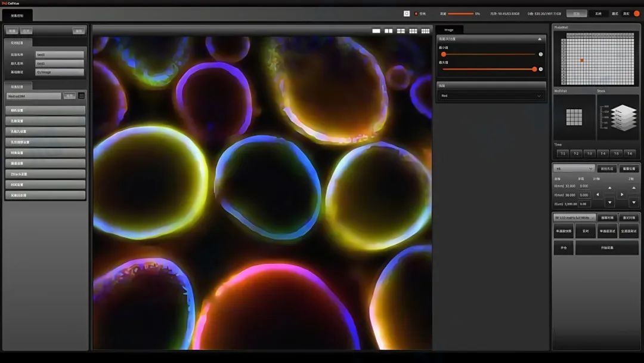Click the D:/Image base path field
Viewport: 644px width, 363px height.
click(59, 72)
